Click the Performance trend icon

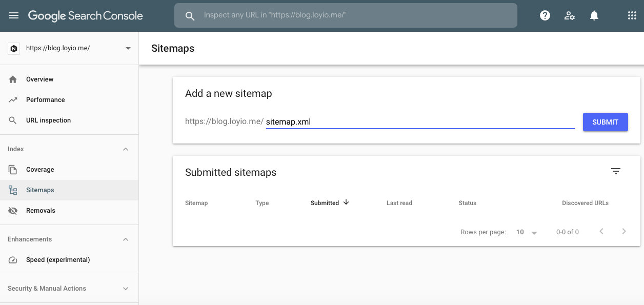13,100
